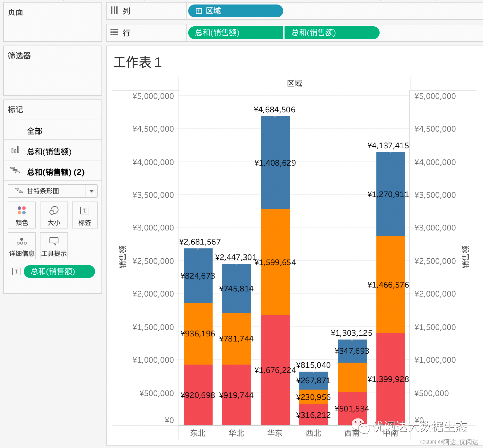Click bar chart icon beside 总和(销售额)
The image size is (483, 448).
click(x=15, y=150)
